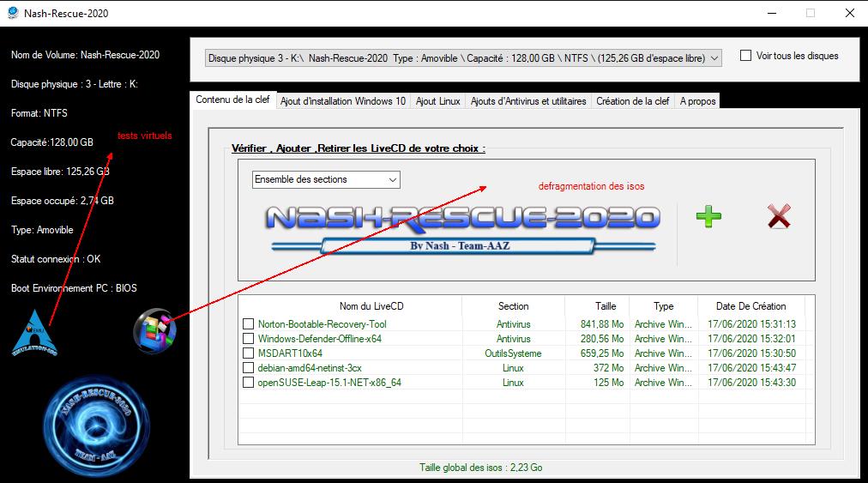The height and width of the screenshot is (483, 868).
Task: Click the Capacité:128,00 GB line
Action: click(52, 142)
